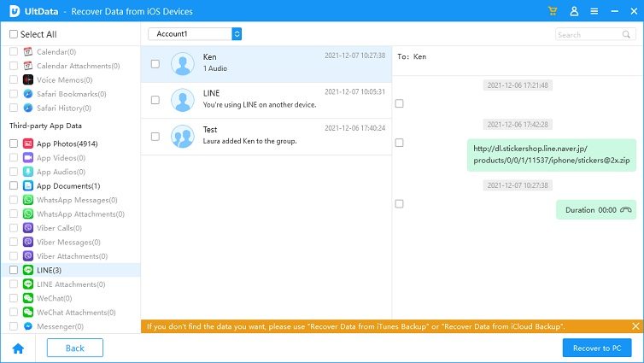Check the LINE(3) checkbox
Screen dimensions: 644x363
(13, 270)
